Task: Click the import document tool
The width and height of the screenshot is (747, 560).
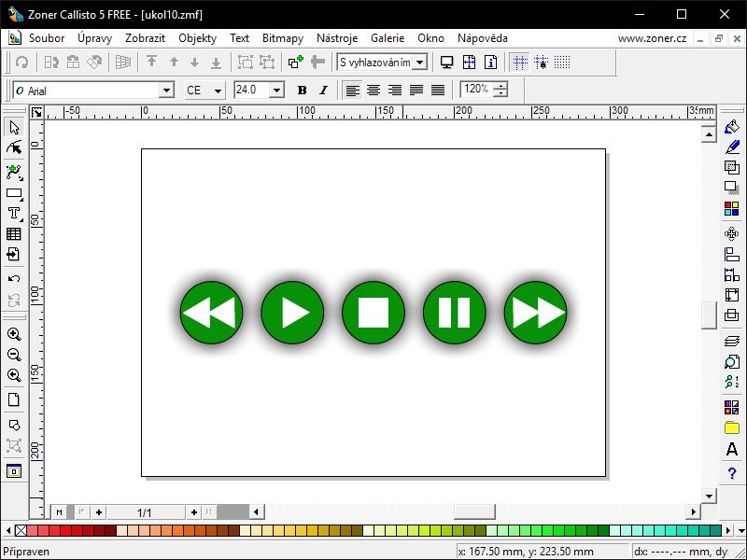Action: click(14, 254)
